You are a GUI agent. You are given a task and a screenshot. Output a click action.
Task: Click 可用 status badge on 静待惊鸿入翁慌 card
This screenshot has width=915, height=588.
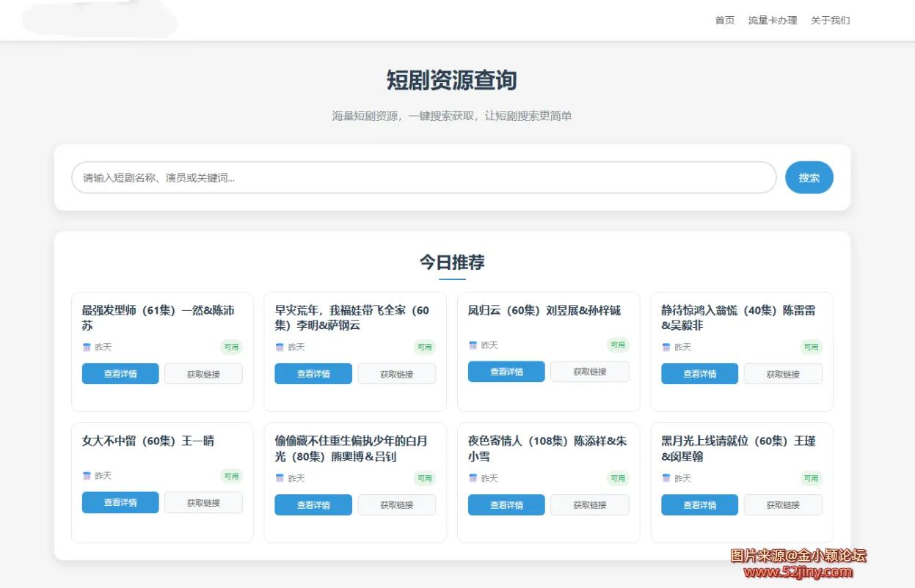pos(811,348)
